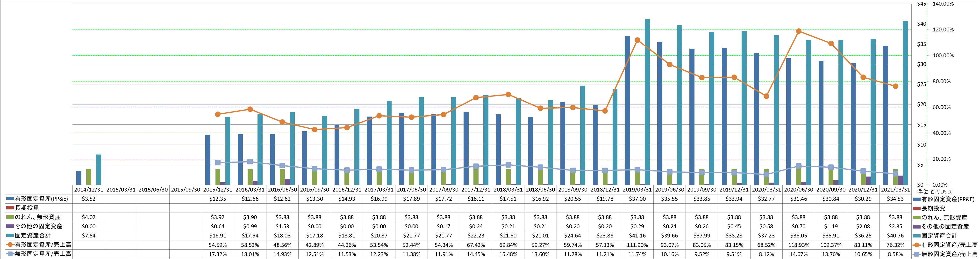Select orange line marker at 2019/03/31 peak
The height and width of the screenshot is (259, 980).
point(637,40)
